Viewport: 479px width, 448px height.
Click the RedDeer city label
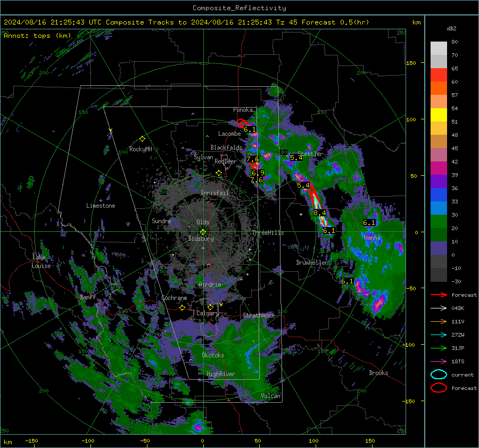[226, 161]
